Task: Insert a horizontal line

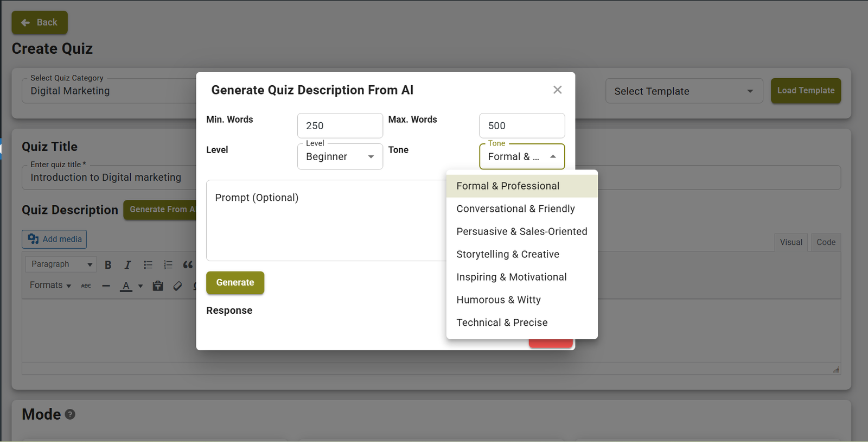Action: point(106,286)
